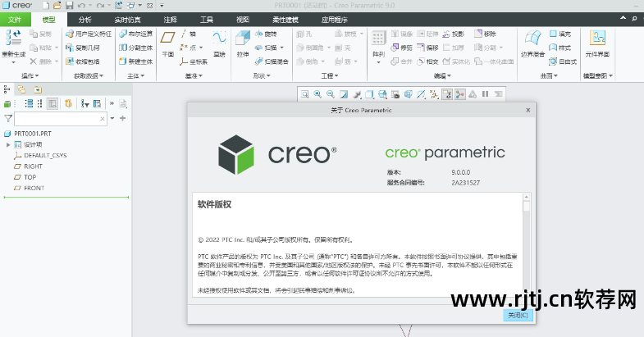Image resolution: width=644 pixels, height=337 pixels.
Task: Select the 旋转 revolve tool
Action: click(x=266, y=34)
